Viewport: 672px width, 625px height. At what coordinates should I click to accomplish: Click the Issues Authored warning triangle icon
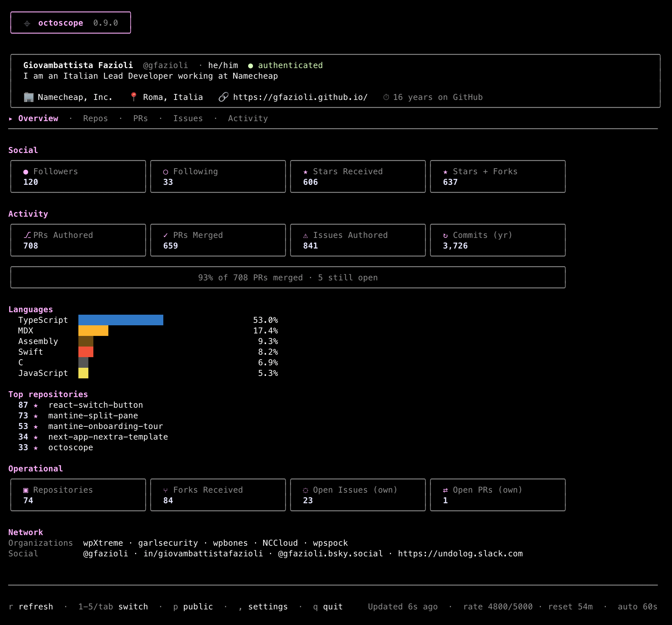(x=306, y=236)
